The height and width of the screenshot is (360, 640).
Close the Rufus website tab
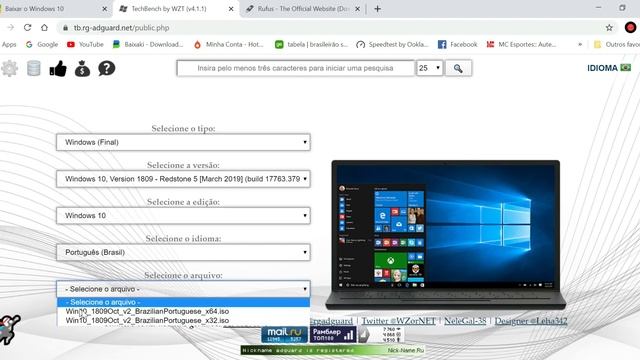tap(358, 9)
